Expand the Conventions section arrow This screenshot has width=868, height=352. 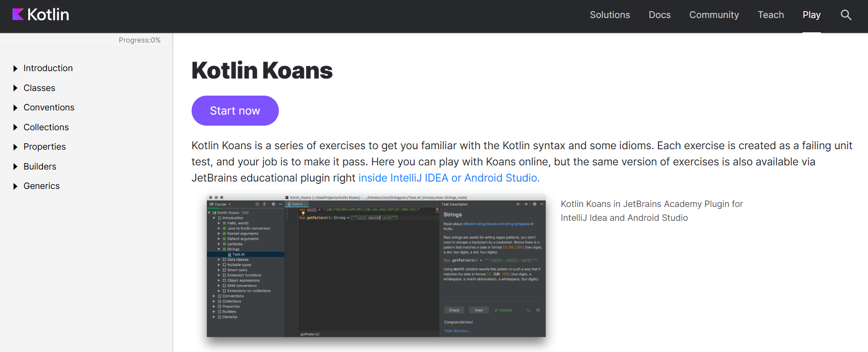tap(15, 108)
